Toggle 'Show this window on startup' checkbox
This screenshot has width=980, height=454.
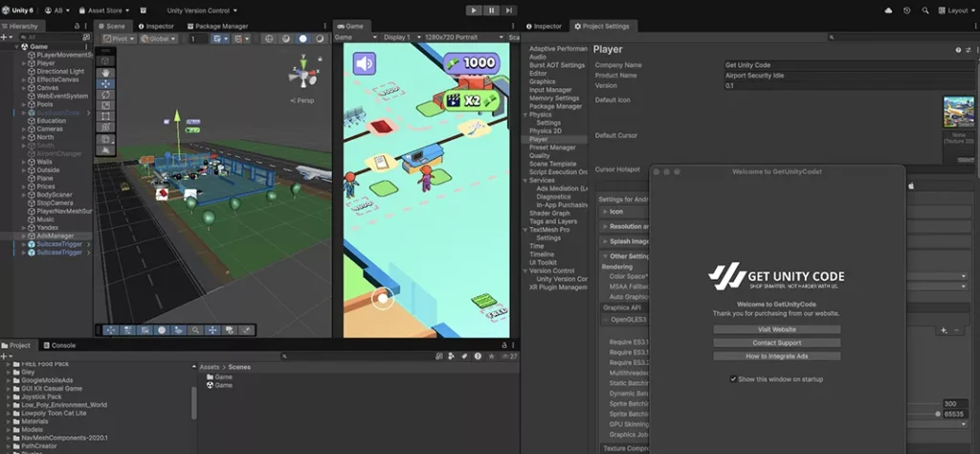click(x=733, y=379)
